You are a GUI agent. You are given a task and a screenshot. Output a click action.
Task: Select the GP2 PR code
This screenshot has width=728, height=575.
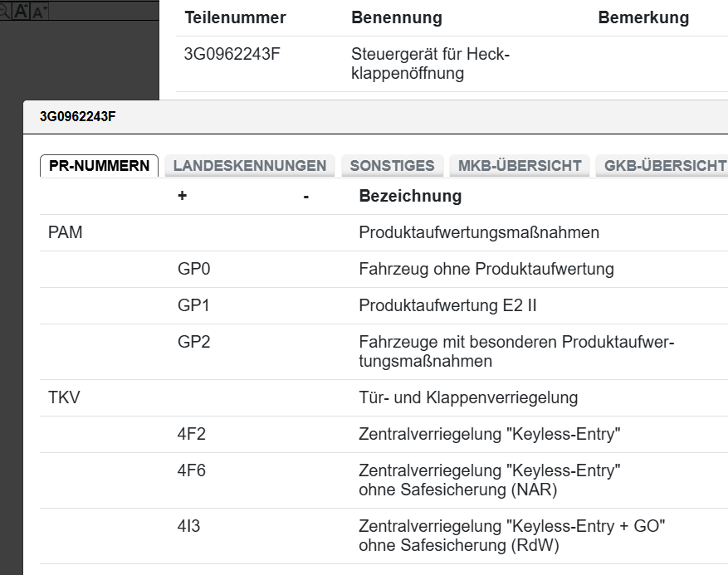tap(194, 342)
